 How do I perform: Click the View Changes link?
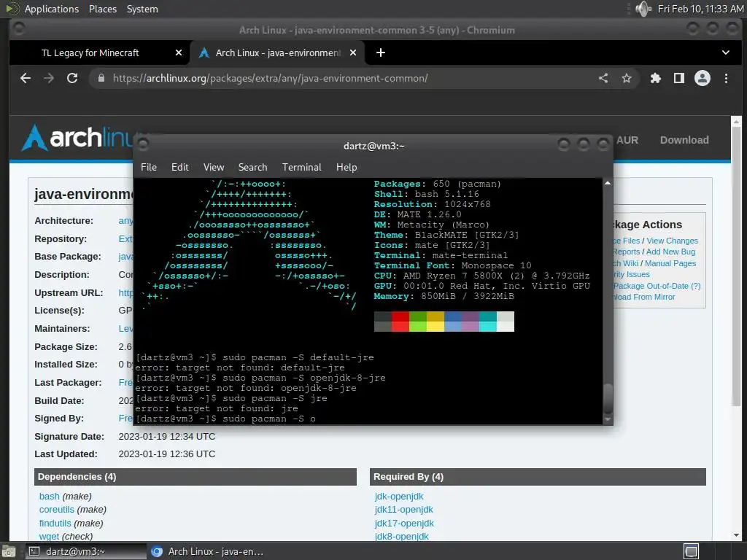[672, 241]
